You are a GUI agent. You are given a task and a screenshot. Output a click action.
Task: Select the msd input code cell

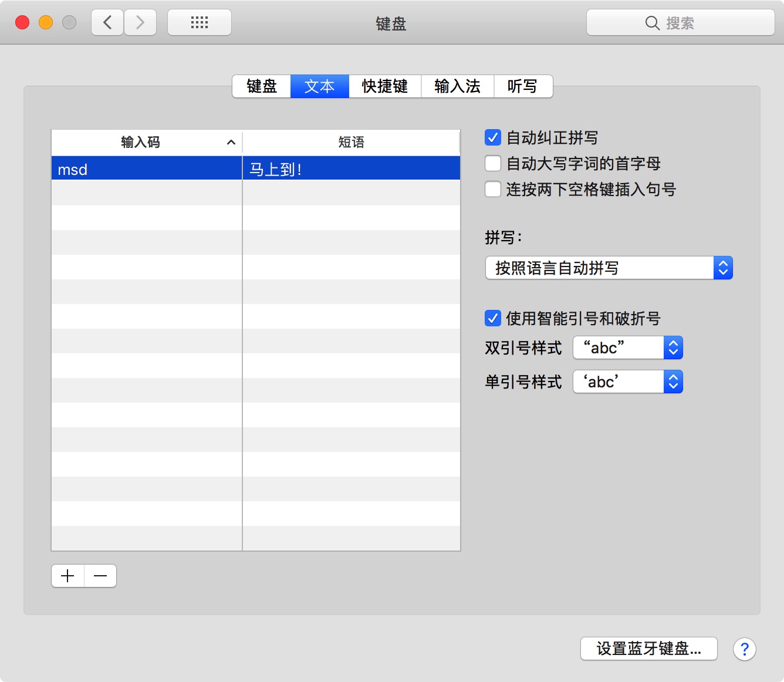click(x=147, y=169)
